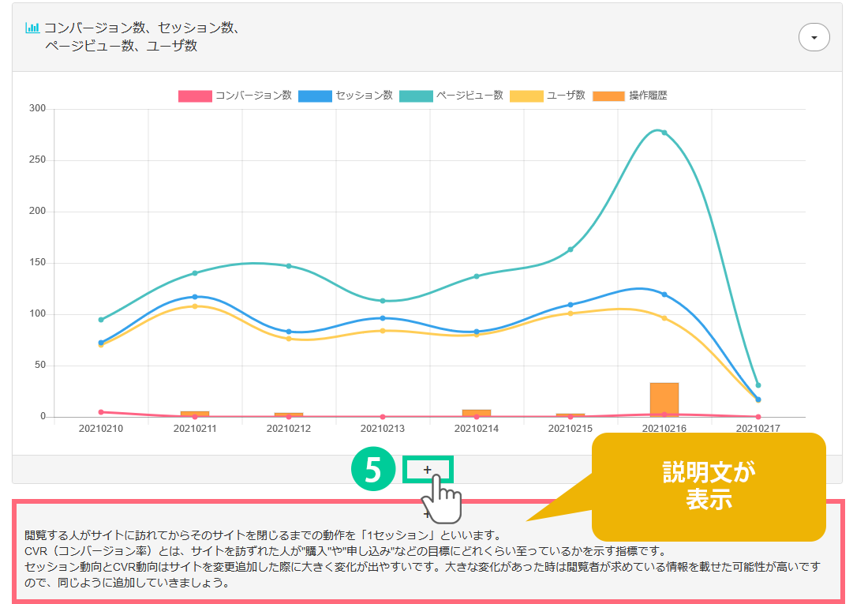Click the yellow ユーザ数 legend swatch
The height and width of the screenshot is (604, 868).
(x=526, y=96)
